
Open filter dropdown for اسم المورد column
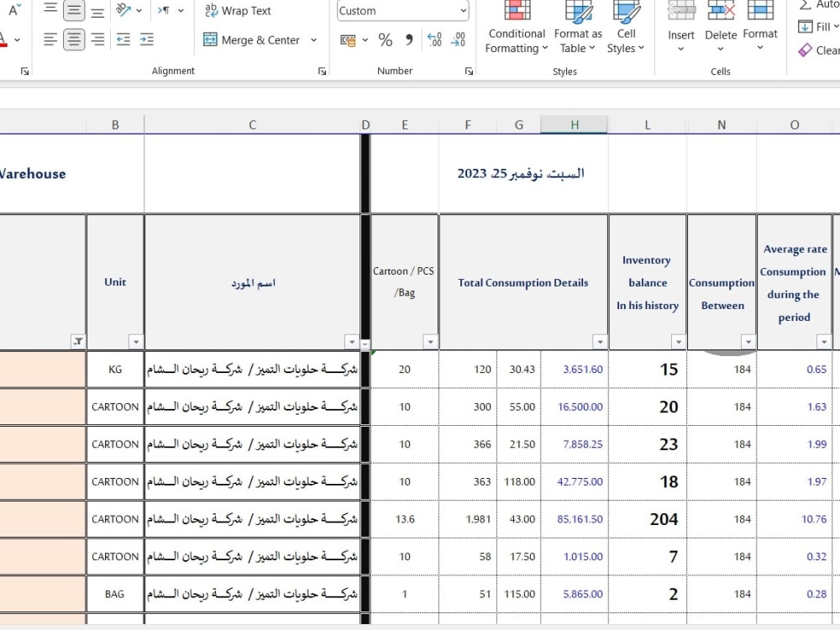coord(351,341)
